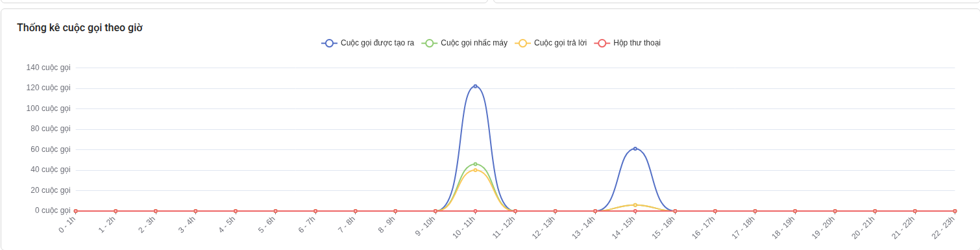Click the '60 cuộc gọi' axis label
980x250 pixels.
(51, 149)
